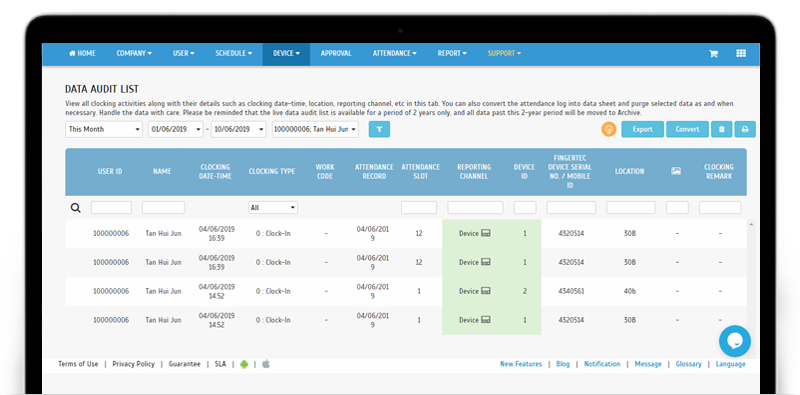Open the APPROVAL page
800x395 pixels.
pyautogui.click(x=336, y=54)
